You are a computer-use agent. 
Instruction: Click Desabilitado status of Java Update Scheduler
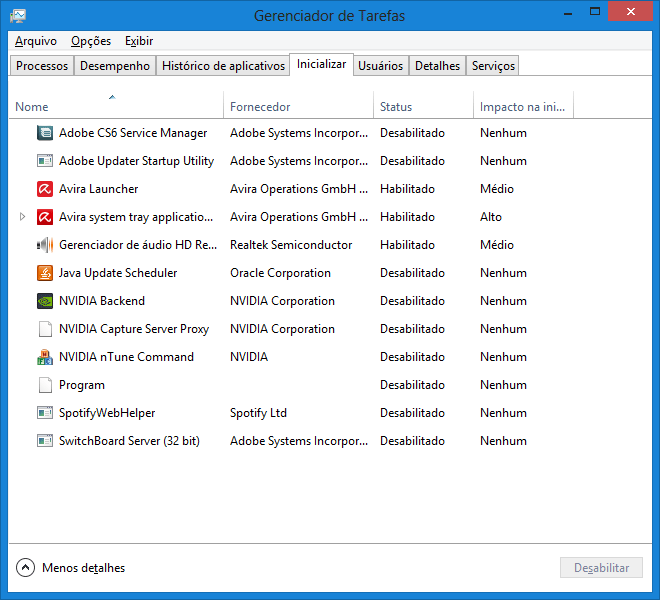[x=412, y=273]
